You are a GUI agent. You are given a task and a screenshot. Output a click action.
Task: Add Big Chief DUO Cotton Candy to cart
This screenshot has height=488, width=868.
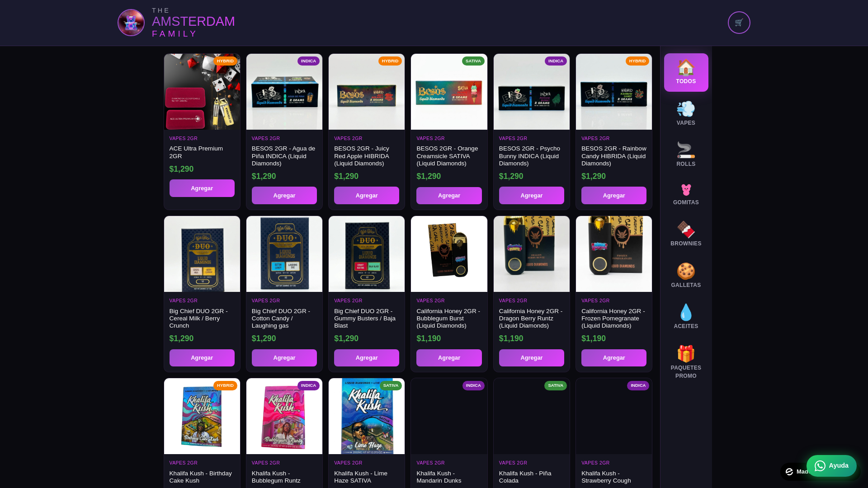coord(284,358)
